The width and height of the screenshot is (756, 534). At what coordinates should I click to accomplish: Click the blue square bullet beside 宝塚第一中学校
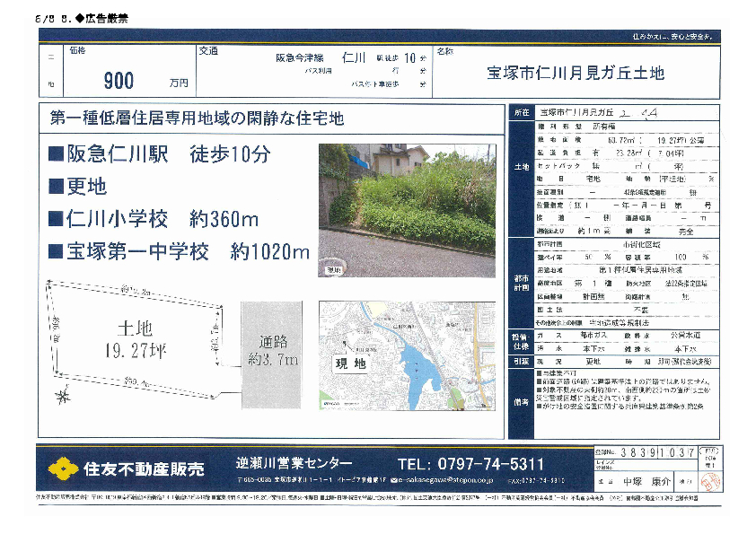pyautogui.click(x=56, y=250)
